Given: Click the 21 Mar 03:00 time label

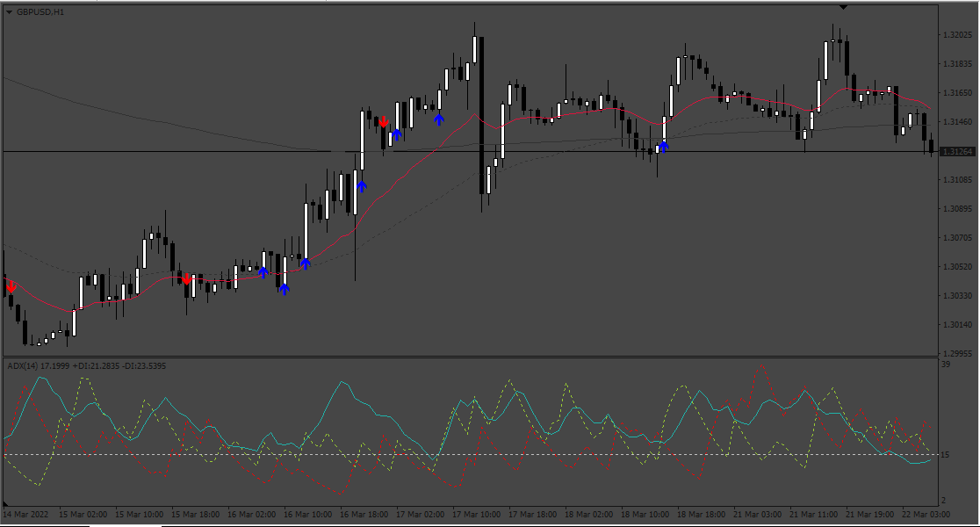Looking at the screenshot, I should pyautogui.click(x=758, y=515).
